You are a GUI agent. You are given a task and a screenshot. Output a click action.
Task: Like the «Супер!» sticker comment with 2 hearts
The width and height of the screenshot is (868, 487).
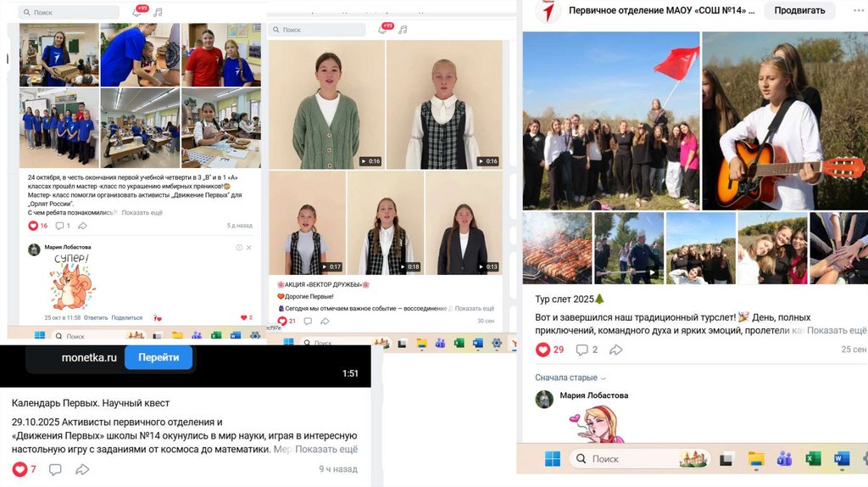[243, 317]
